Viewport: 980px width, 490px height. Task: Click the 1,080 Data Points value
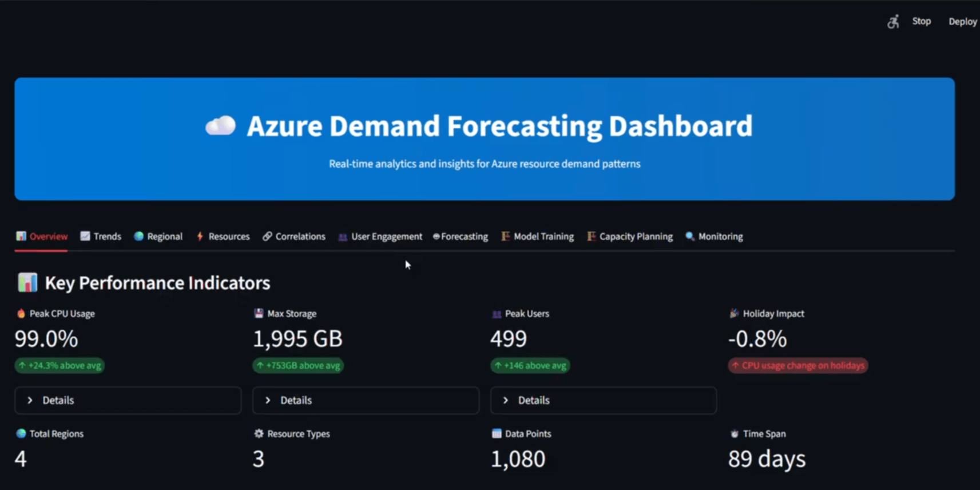(x=518, y=459)
